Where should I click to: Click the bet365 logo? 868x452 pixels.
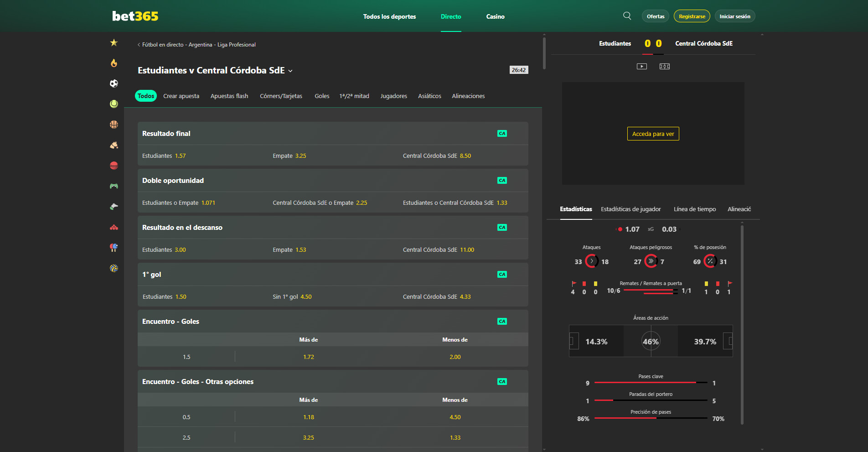coord(135,16)
